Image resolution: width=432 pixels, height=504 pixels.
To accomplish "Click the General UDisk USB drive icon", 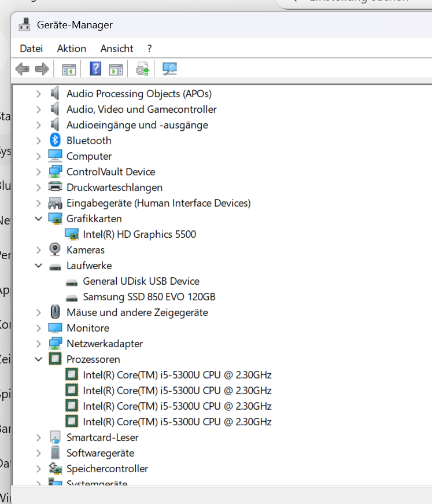I will pyautogui.click(x=72, y=283).
